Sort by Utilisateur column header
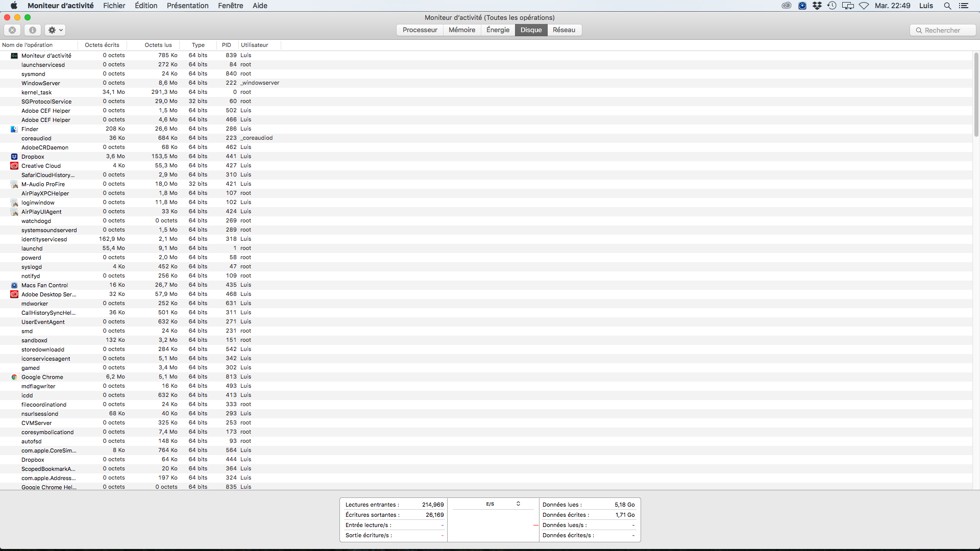This screenshot has height=551, width=980. 259,45
